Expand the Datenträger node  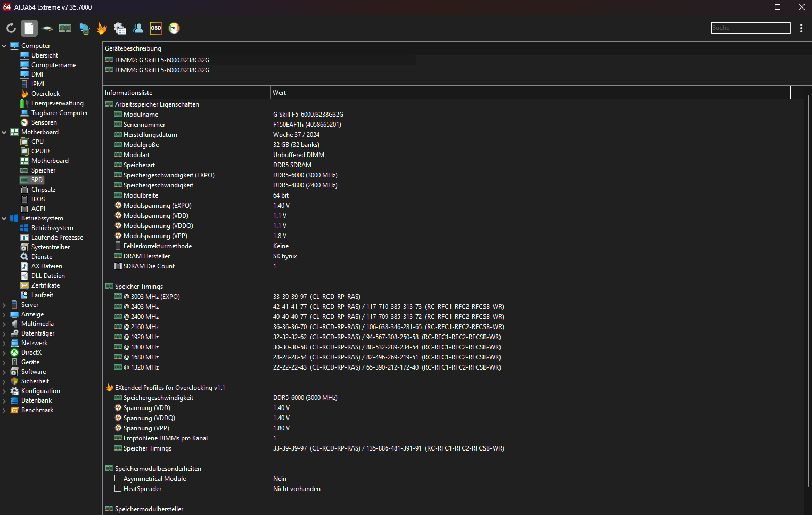(x=4, y=333)
